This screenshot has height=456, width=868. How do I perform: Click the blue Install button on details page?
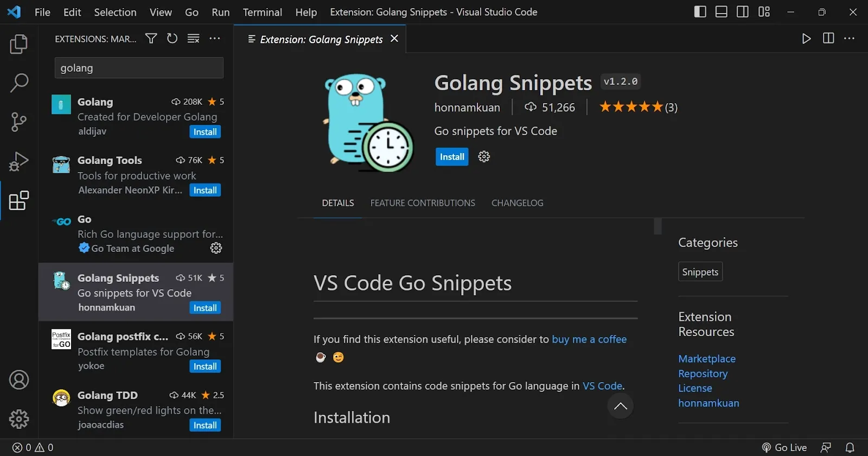452,157
